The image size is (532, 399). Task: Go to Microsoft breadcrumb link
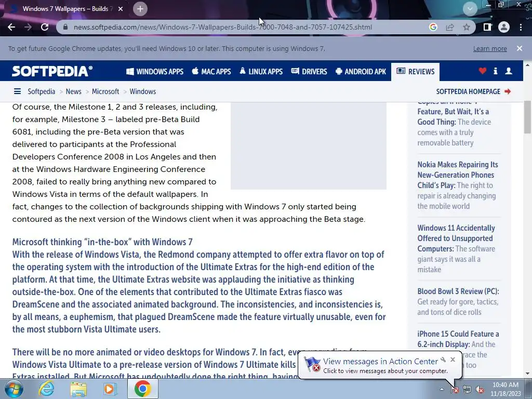pyautogui.click(x=105, y=91)
